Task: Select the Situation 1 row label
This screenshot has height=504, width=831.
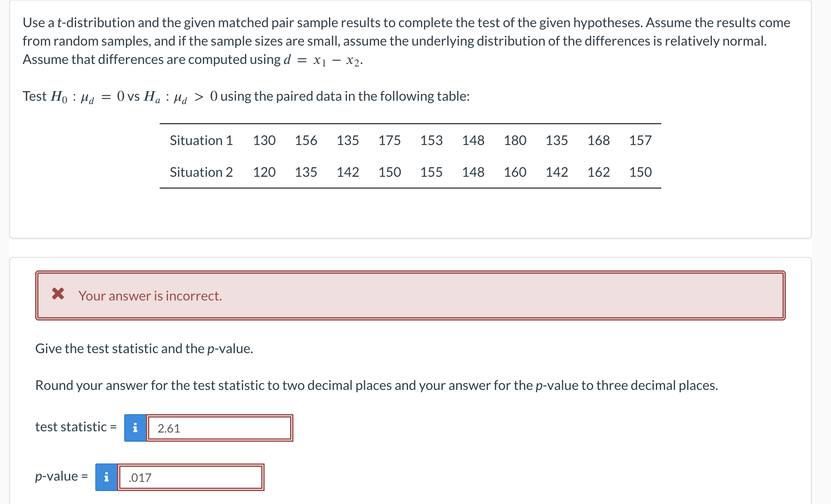Action: (x=201, y=140)
